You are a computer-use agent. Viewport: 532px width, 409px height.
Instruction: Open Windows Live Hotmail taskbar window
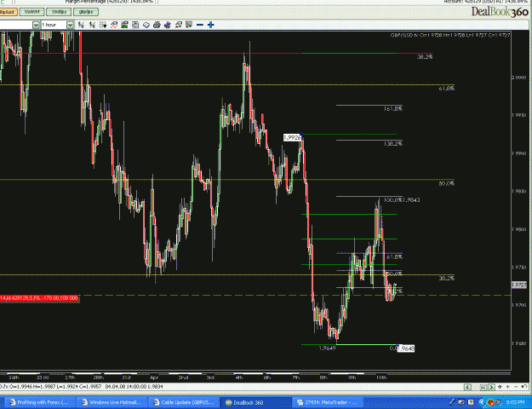pyautogui.click(x=112, y=402)
